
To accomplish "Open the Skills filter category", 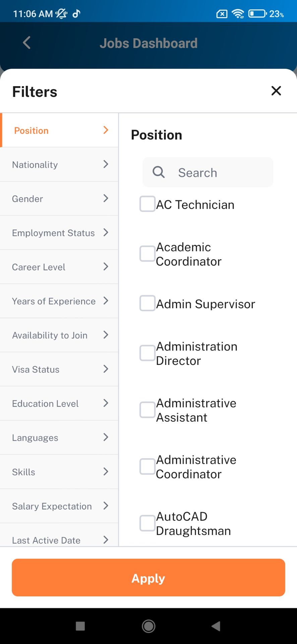I will pyautogui.click(x=59, y=472).
